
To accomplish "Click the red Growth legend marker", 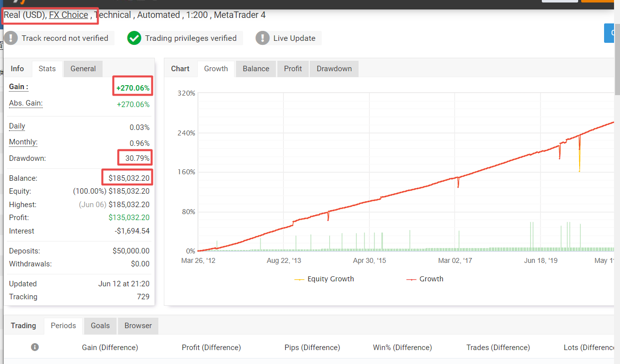I will point(411,279).
